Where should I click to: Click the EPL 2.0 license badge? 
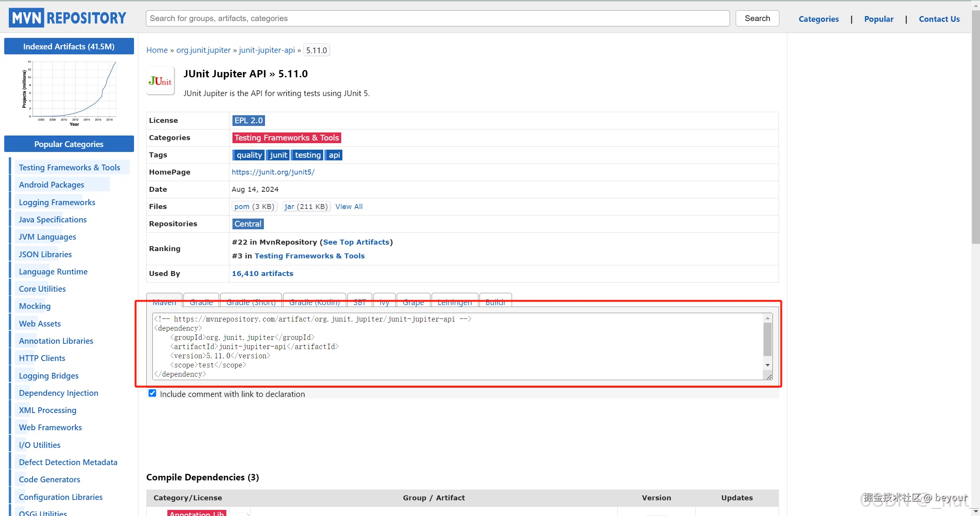point(248,121)
